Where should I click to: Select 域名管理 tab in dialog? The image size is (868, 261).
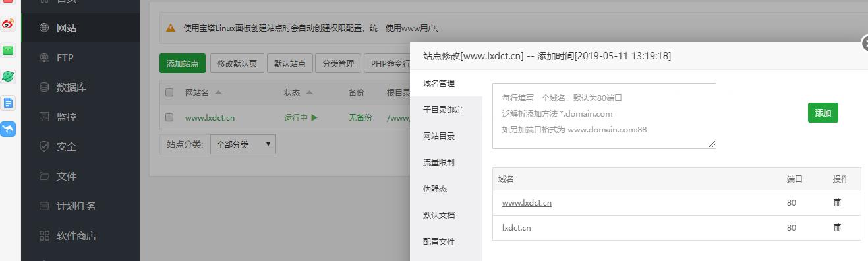pyautogui.click(x=446, y=84)
